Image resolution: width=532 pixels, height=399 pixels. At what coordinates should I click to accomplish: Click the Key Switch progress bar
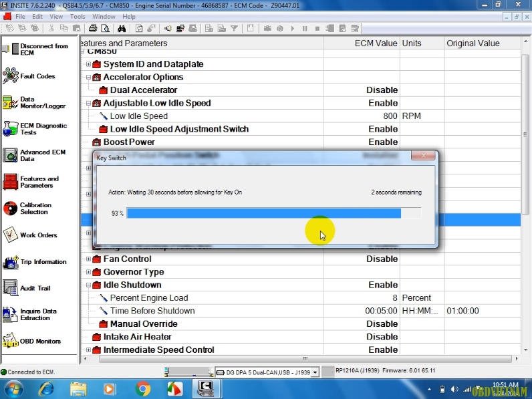[274, 213]
